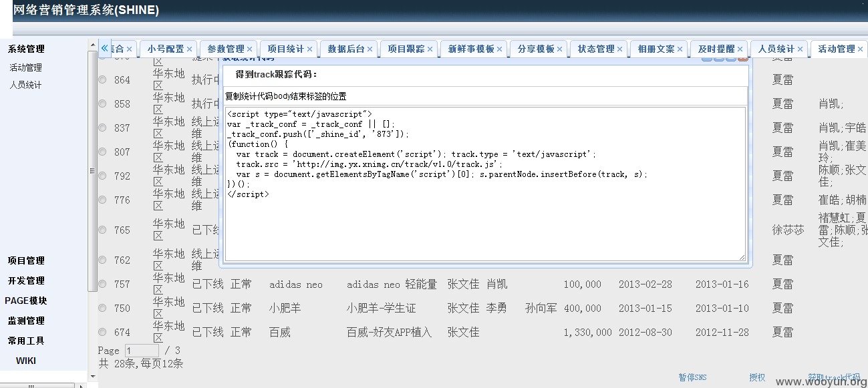Expand the 常用工具 sidebar section
Viewport: 868px width, 388px height.
pos(26,341)
